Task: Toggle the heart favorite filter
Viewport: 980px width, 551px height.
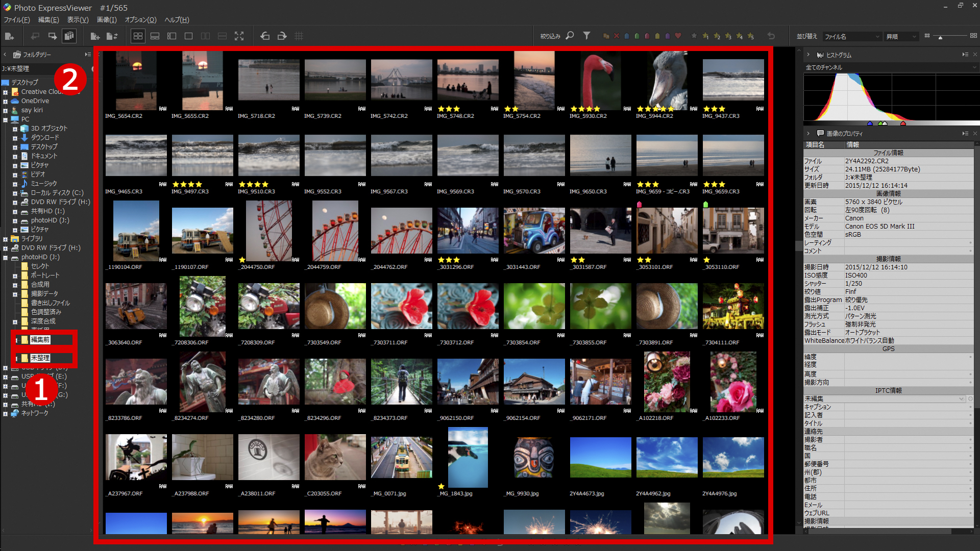Action: pos(678,36)
